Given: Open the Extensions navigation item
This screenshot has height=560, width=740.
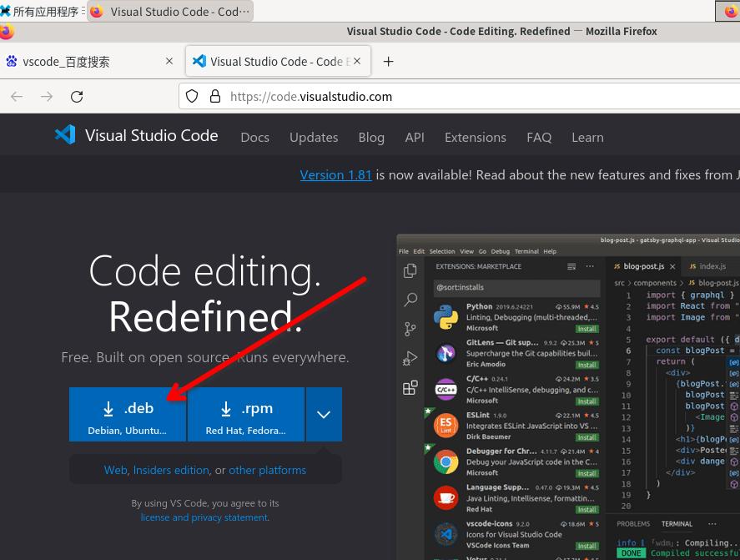Looking at the screenshot, I should tap(476, 138).
